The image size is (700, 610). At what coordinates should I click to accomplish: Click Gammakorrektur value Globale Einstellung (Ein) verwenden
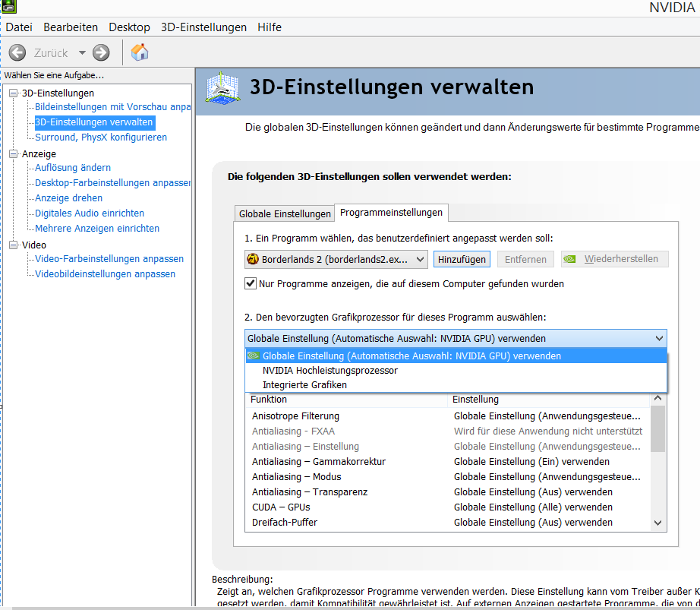click(531, 462)
